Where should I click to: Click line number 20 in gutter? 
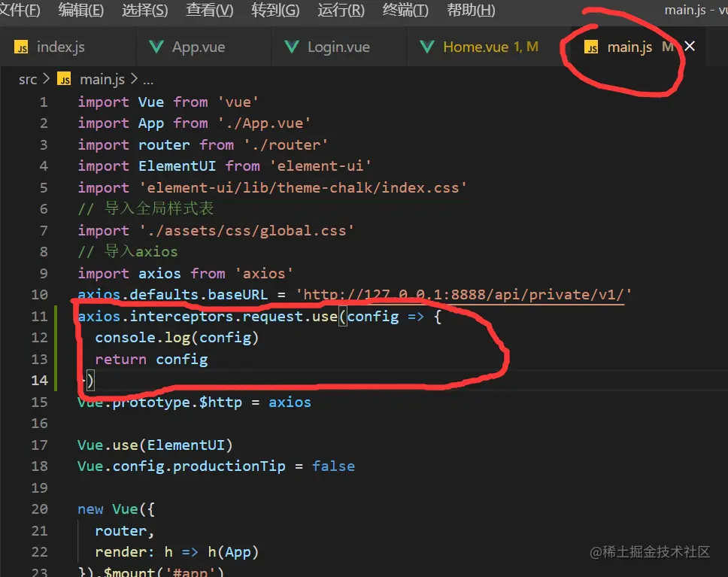[40, 509]
